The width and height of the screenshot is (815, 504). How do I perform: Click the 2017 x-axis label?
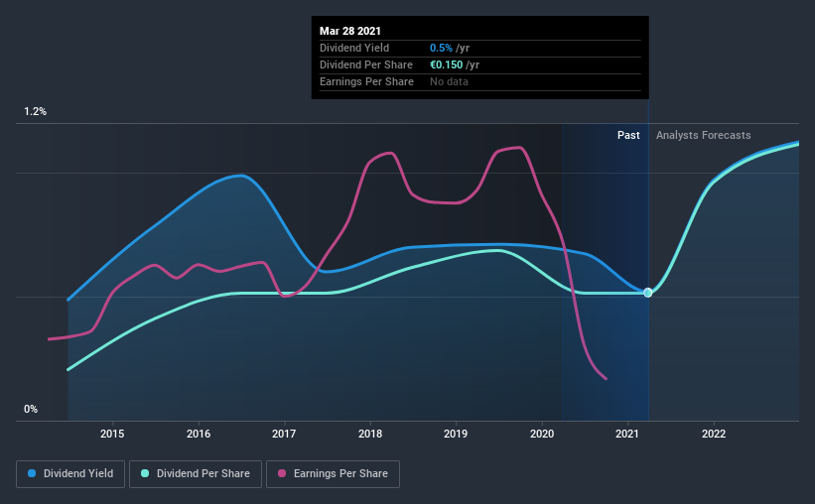(284, 434)
